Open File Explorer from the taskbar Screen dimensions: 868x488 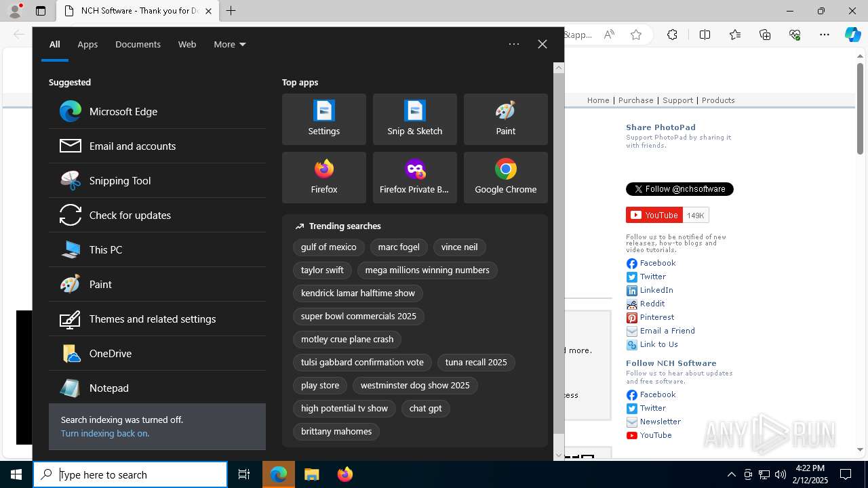click(x=312, y=474)
